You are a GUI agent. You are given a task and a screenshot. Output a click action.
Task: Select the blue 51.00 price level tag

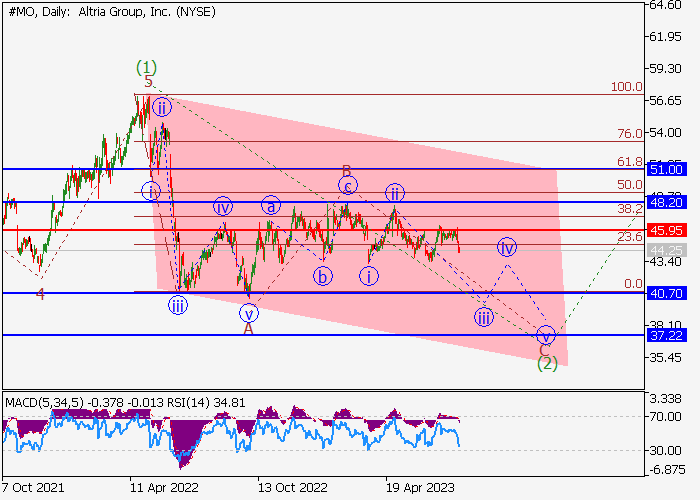(x=667, y=170)
